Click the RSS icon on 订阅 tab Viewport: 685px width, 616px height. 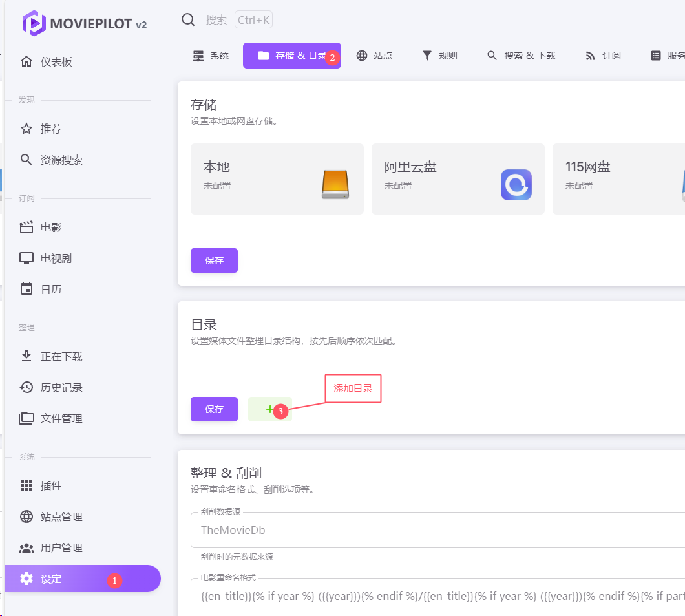[590, 56]
